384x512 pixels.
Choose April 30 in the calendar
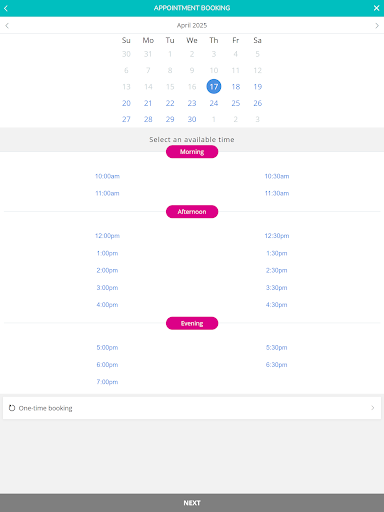click(192, 119)
